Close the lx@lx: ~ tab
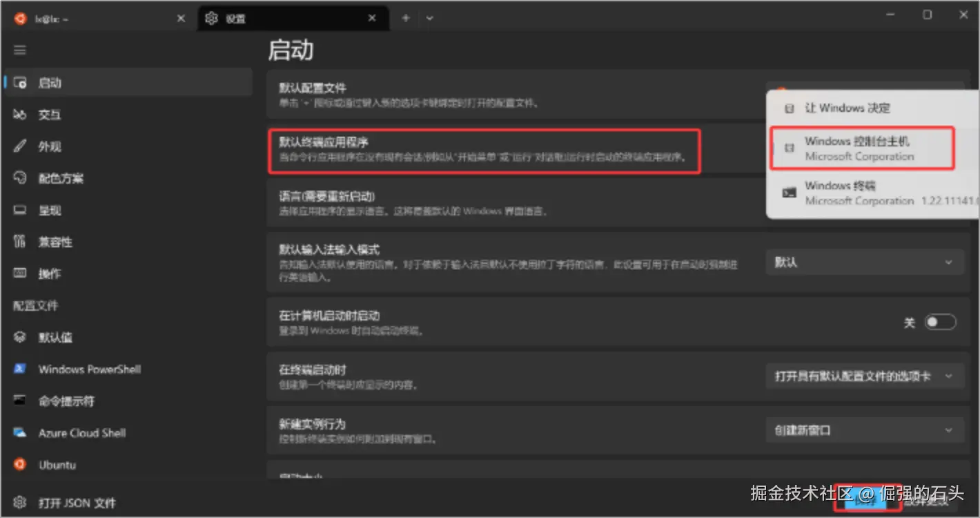This screenshot has width=980, height=518. [181, 19]
